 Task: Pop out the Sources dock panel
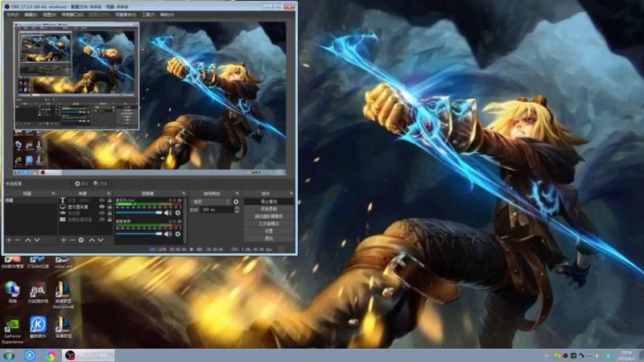click(109, 193)
